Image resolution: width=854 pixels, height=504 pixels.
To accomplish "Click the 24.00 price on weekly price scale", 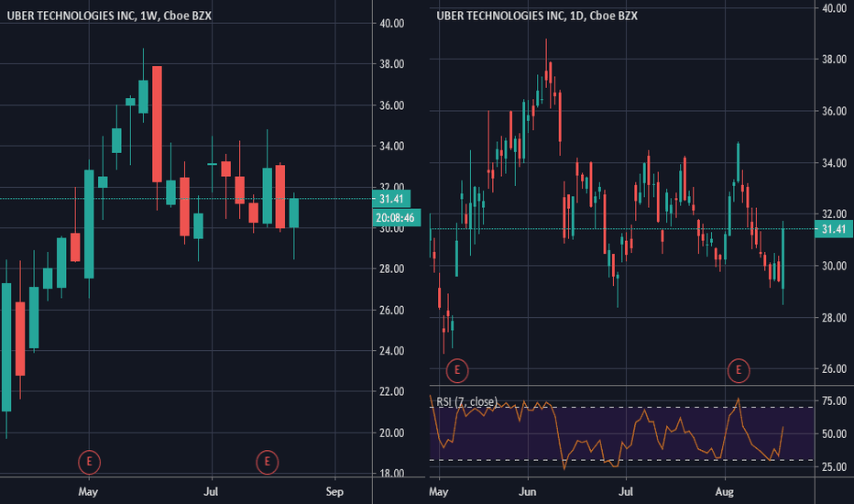I will coord(391,351).
